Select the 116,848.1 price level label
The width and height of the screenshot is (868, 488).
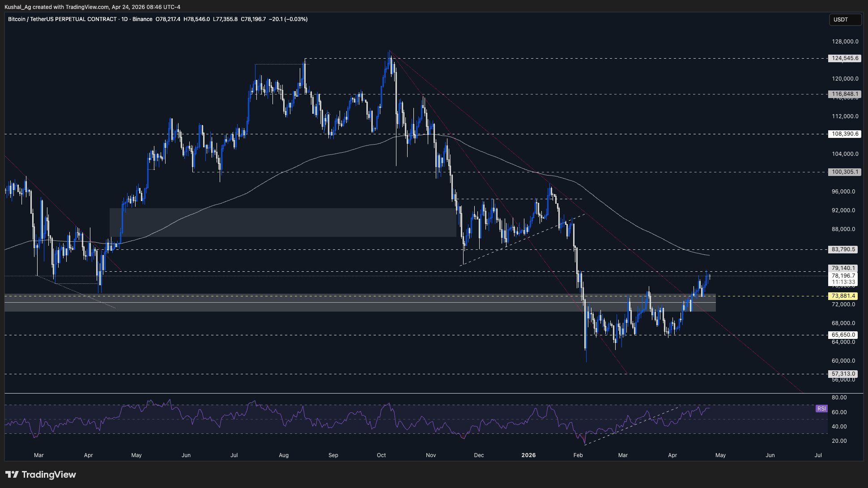click(x=845, y=94)
